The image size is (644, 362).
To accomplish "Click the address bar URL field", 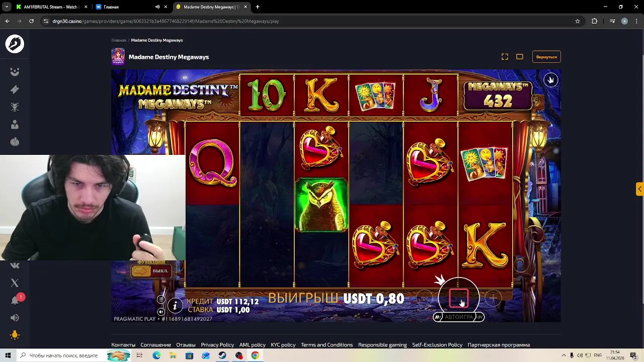I will click(311, 21).
